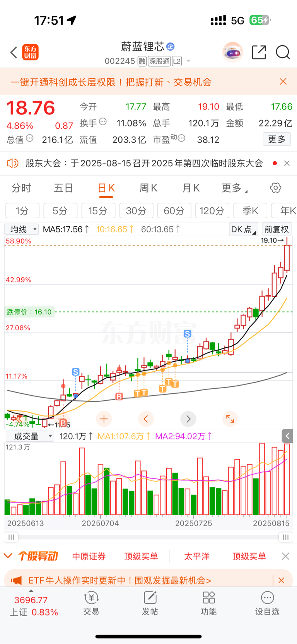
Task: Dismiss the 股东大会 announcement
Action: pyautogui.click(x=287, y=163)
